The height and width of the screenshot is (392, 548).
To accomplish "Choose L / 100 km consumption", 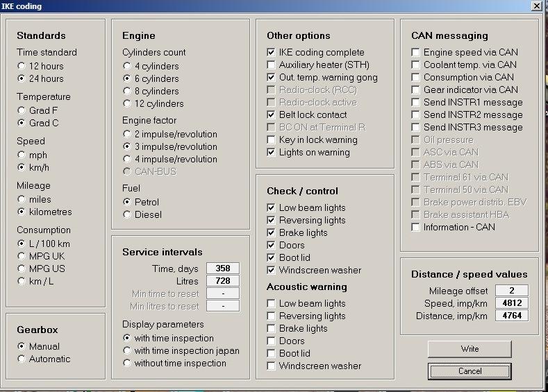I will pos(22,244).
